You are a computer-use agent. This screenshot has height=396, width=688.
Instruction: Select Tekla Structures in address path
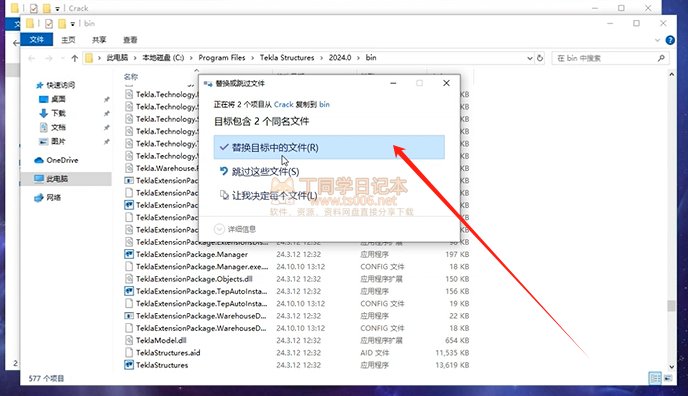[x=287, y=57]
